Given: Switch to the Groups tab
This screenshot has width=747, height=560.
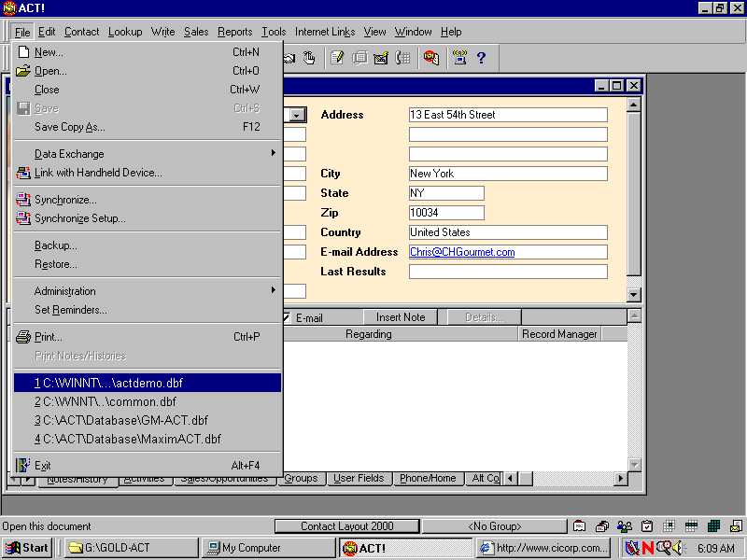Looking at the screenshot, I should (x=301, y=478).
